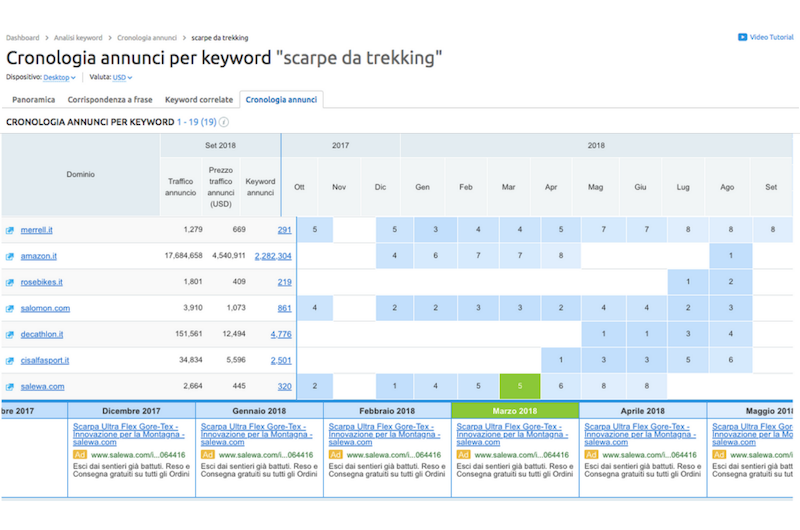Open external link icon for salomon.com

(10, 309)
